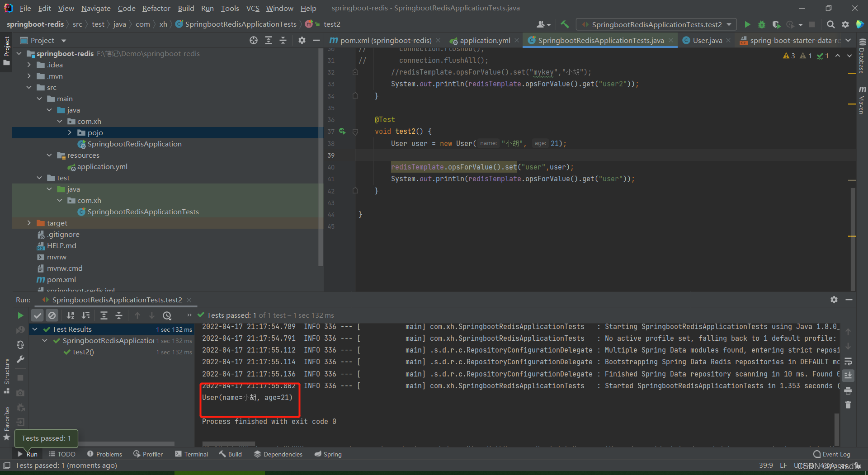Open the IDE Settings gear icon
This screenshot has width=868, height=475.
[x=846, y=24]
